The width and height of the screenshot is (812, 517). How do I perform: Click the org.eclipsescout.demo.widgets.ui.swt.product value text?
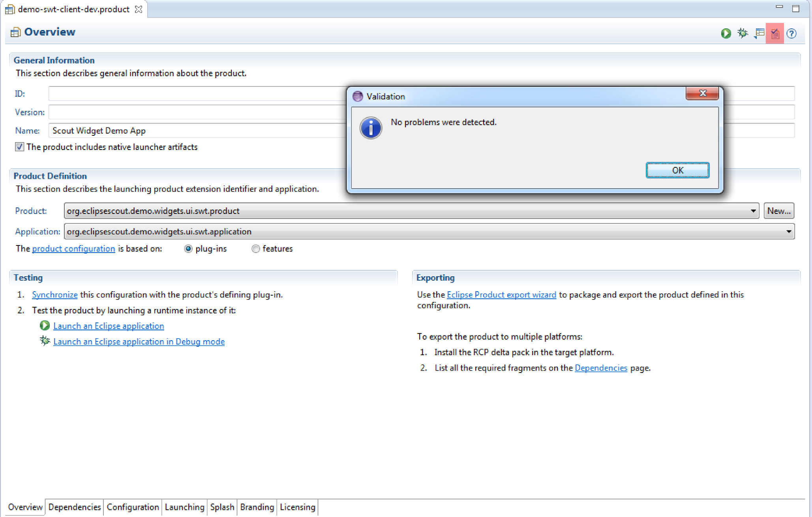(x=153, y=211)
